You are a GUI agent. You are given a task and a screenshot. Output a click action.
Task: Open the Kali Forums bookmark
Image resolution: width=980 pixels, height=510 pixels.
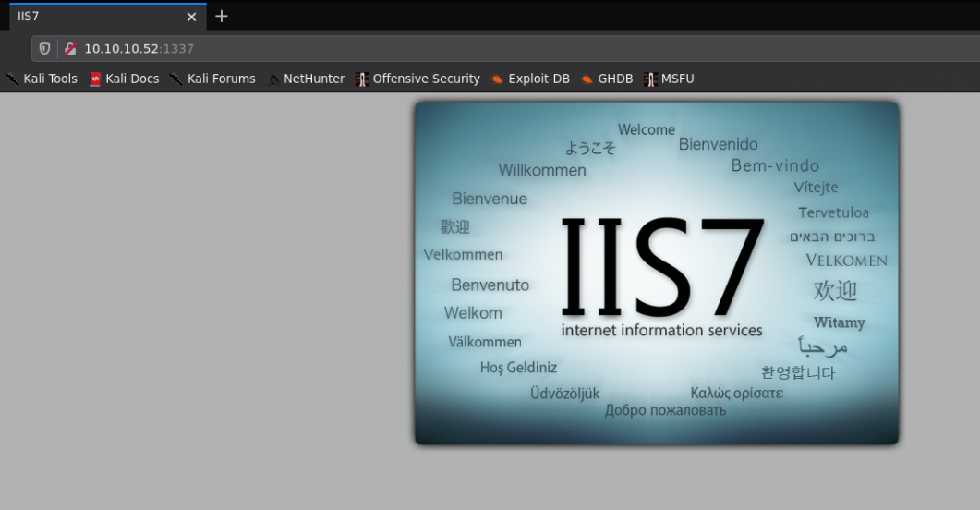(x=213, y=79)
